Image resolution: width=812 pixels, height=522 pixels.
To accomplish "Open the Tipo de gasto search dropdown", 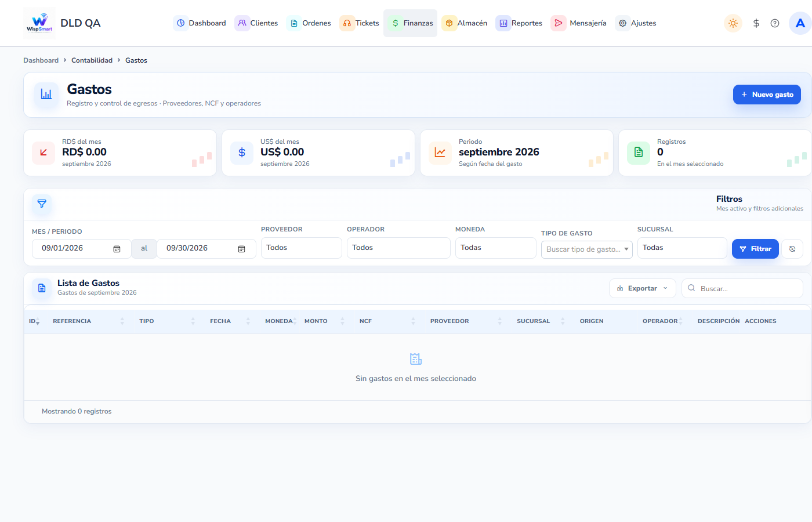I will coord(587,249).
